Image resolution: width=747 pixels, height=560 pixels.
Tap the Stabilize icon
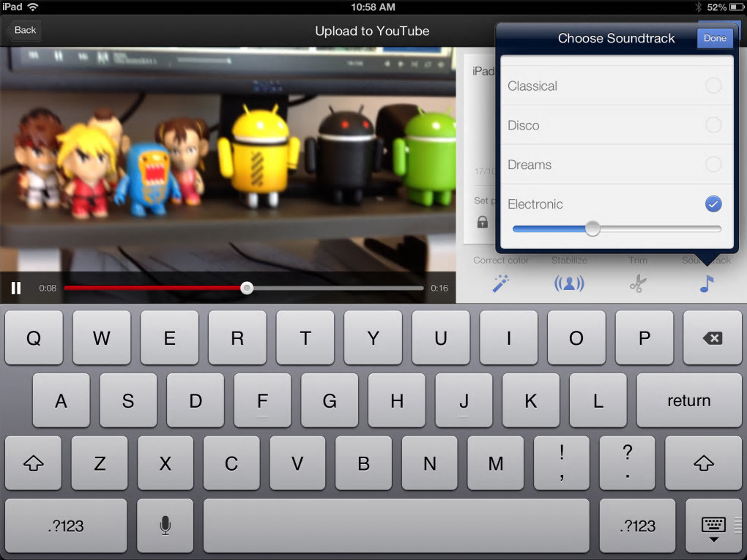tap(569, 284)
